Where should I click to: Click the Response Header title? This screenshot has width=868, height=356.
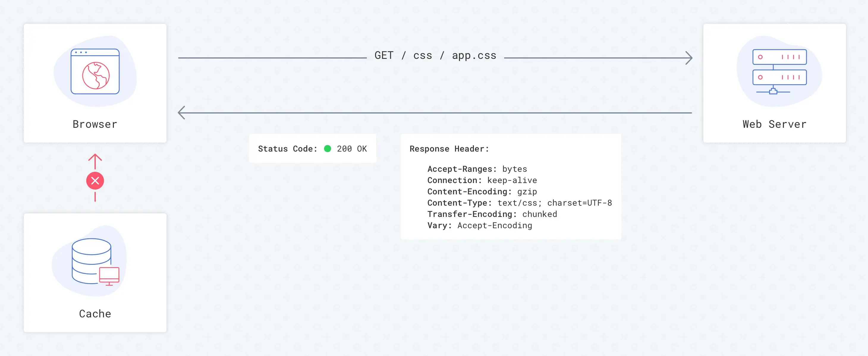coord(449,149)
